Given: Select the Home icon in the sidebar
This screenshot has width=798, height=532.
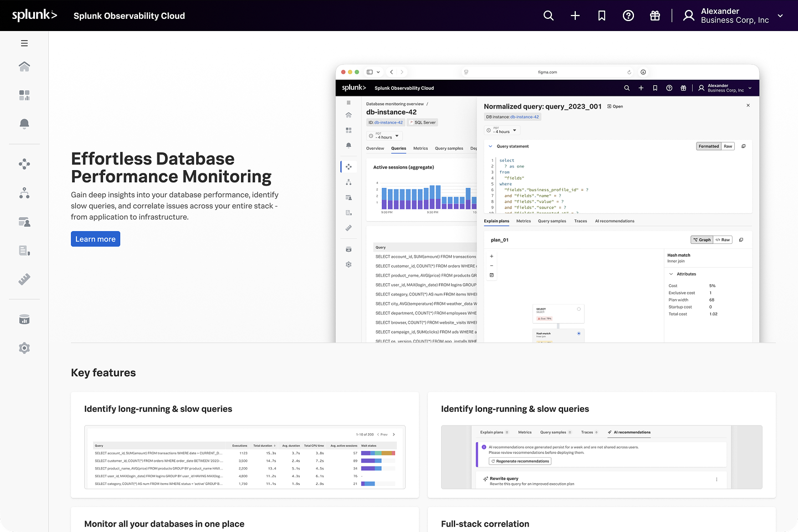Looking at the screenshot, I should point(24,66).
